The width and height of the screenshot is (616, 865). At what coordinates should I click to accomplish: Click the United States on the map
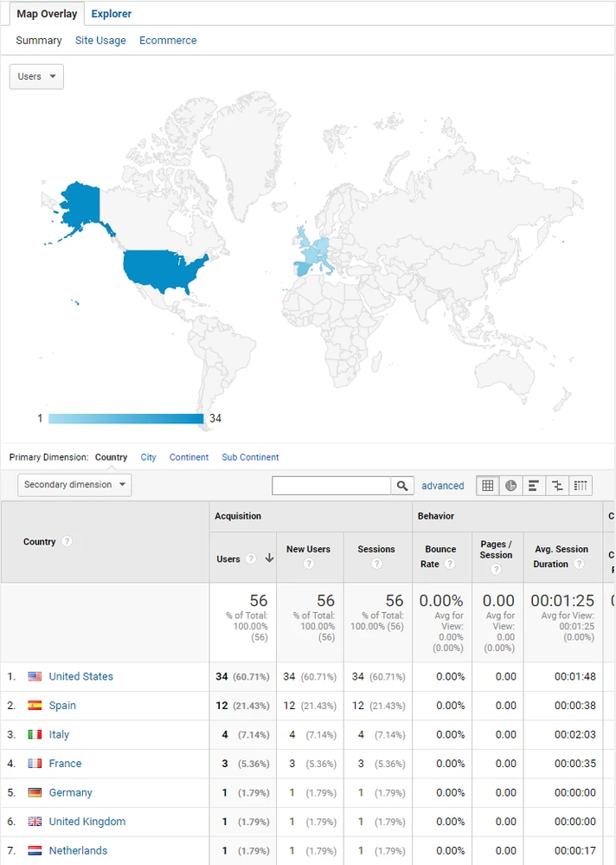pos(160,270)
